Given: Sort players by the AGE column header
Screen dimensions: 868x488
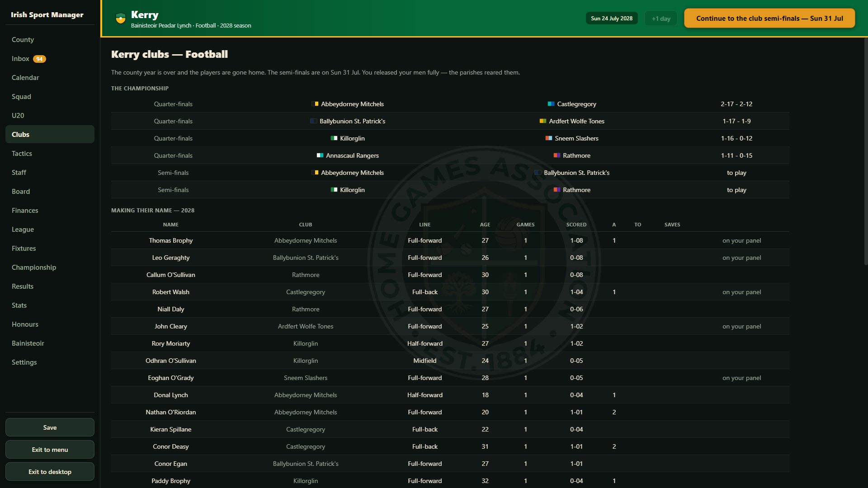Looking at the screenshot, I should [485, 225].
